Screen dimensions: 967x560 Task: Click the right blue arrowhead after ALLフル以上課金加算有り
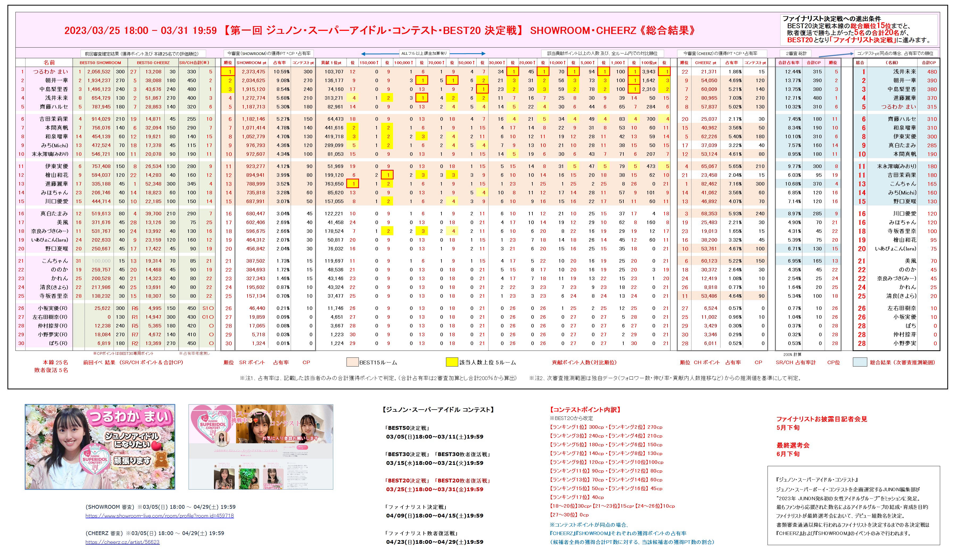click(x=483, y=54)
